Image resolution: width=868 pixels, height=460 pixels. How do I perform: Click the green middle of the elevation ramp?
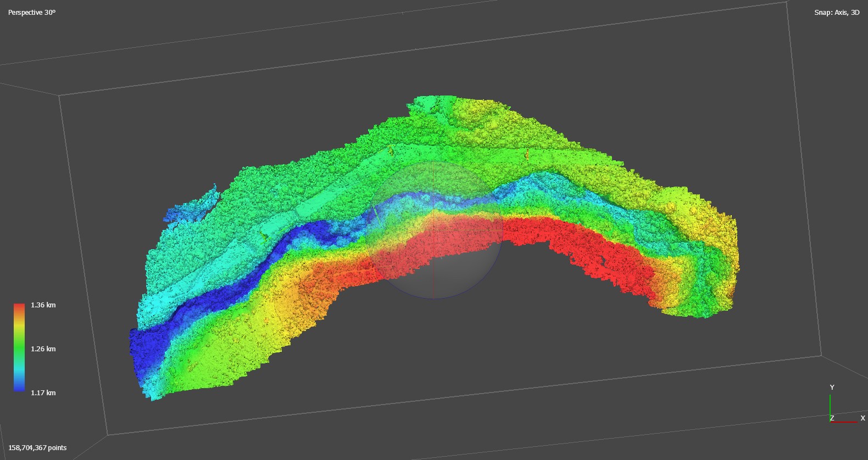coord(19,347)
